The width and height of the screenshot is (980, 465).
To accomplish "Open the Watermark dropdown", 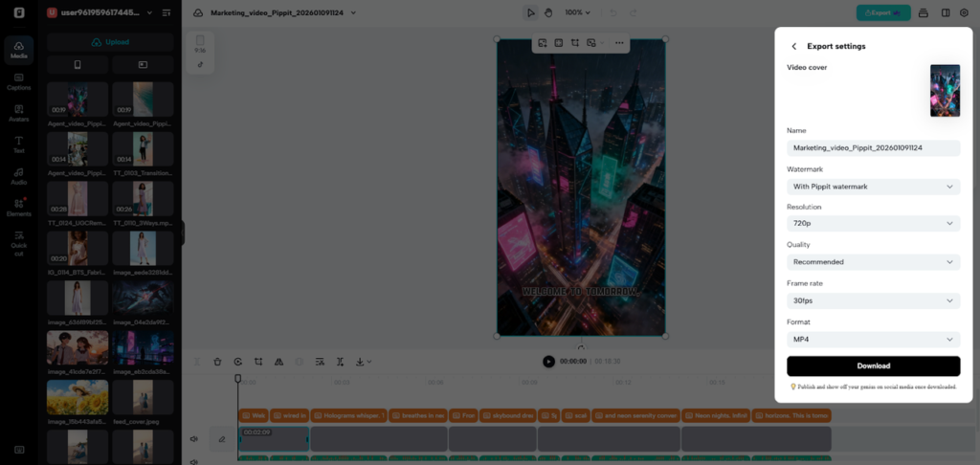I will click(x=873, y=187).
